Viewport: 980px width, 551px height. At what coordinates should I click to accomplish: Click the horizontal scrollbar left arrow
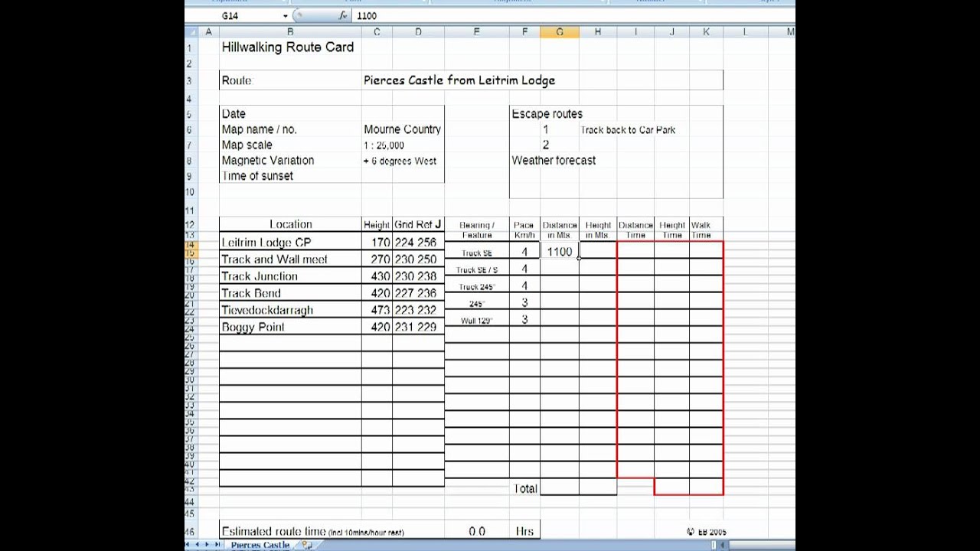[x=720, y=545]
